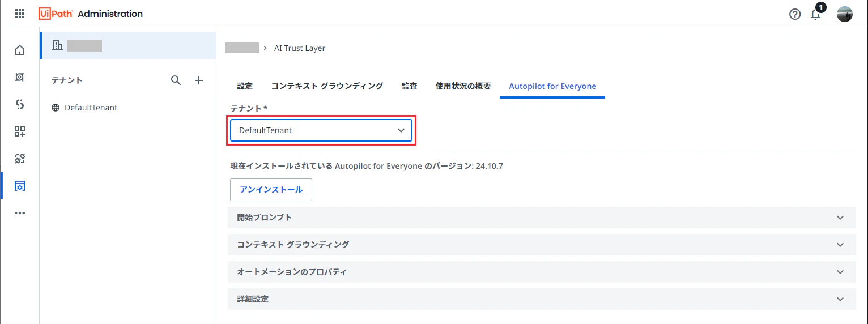Image resolution: width=868 pixels, height=324 pixels.
Task: Open the user profile avatar
Action: point(845,14)
